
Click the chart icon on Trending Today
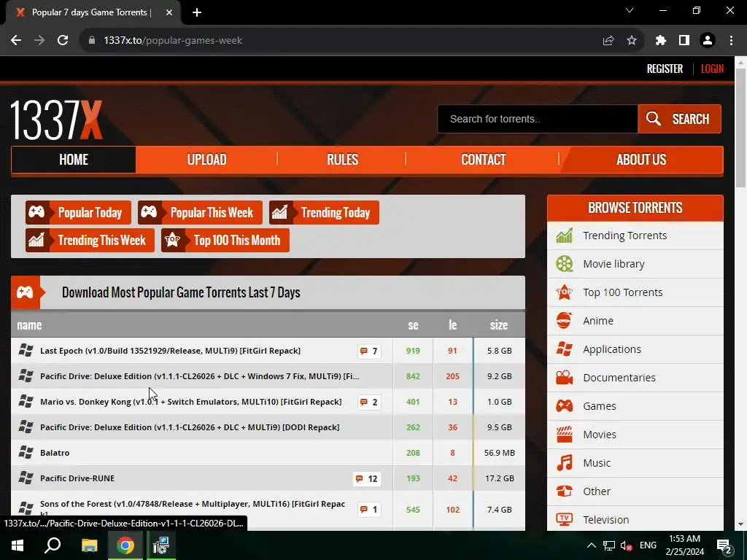pyautogui.click(x=279, y=212)
